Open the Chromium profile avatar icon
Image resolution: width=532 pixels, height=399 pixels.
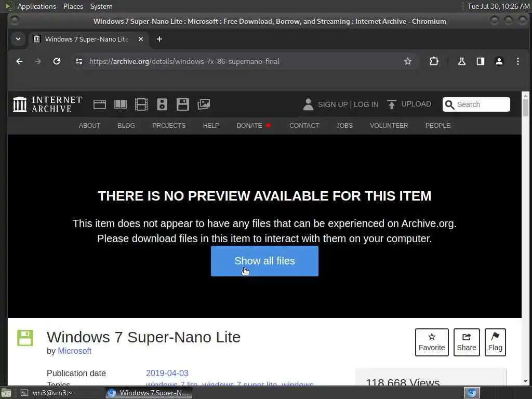click(499, 61)
